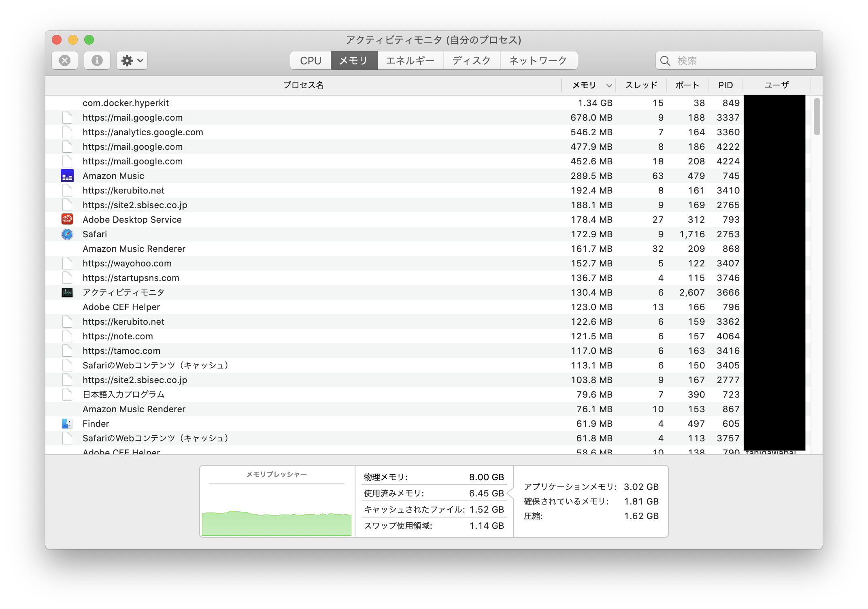The height and width of the screenshot is (609, 868).
Task: Click the Safari compass icon
Action: [67, 234]
